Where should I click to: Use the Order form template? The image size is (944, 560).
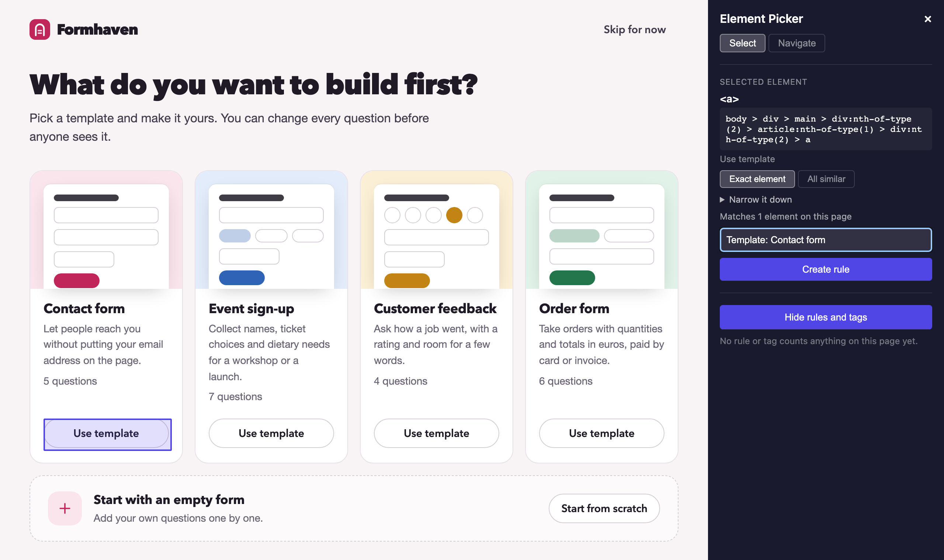pos(601,433)
